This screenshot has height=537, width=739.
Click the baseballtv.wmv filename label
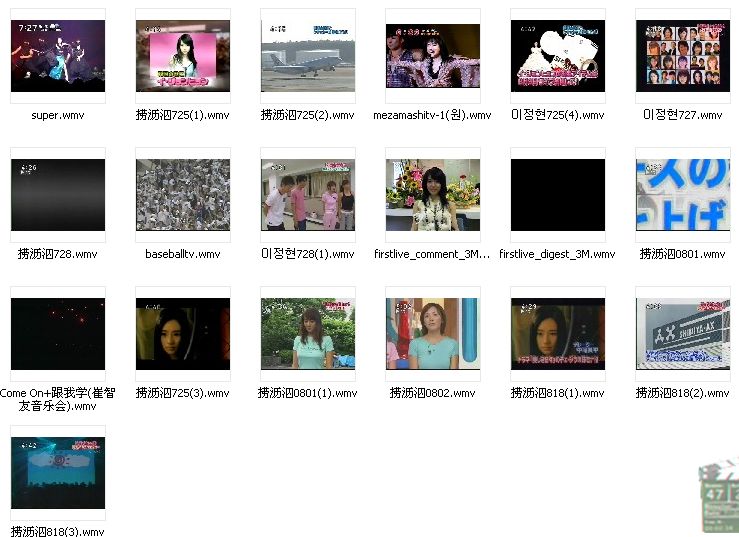coord(183,255)
